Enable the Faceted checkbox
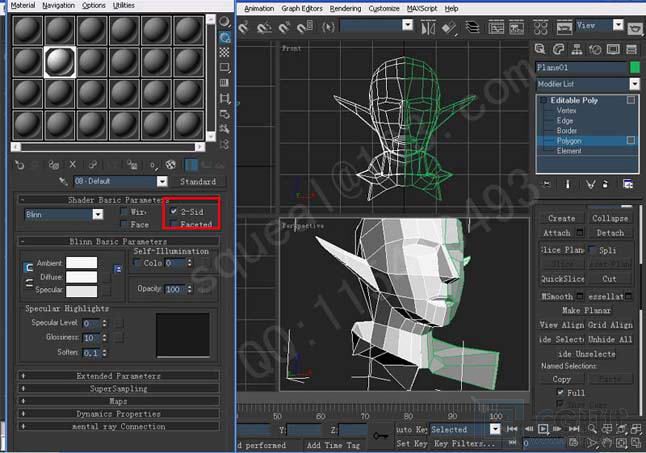 [x=174, y=224]
